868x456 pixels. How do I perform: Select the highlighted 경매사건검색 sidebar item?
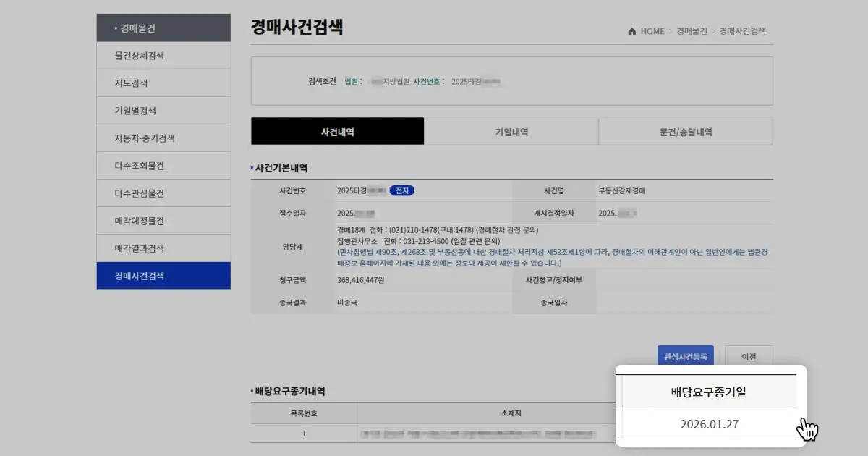pyautogui.click(x=163, y=276)
